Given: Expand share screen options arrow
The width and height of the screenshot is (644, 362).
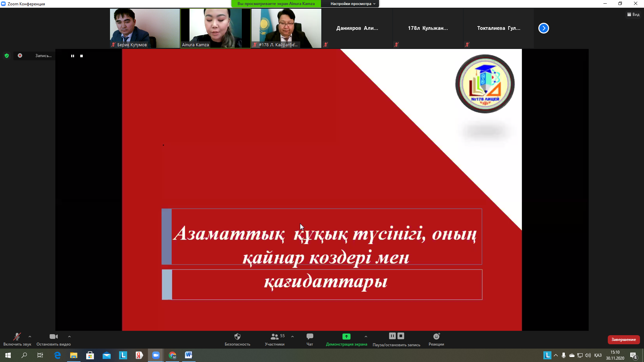Looking at the screenshot, I should coord(366,337).
